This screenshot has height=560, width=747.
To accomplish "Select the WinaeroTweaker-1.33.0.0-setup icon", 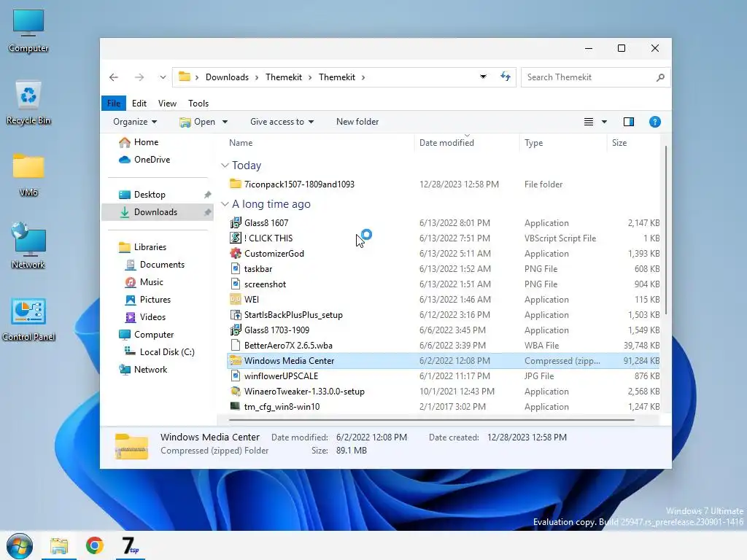I will point(236,392).
